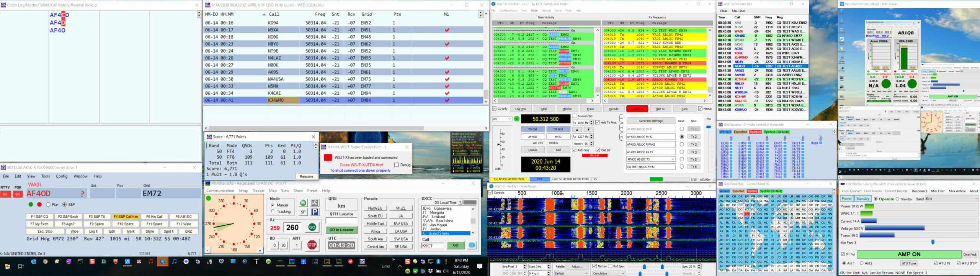Open the Band 6m dropdown in KPA1500
The height and width of the screenshot is (276, 980).
[952, 199]
